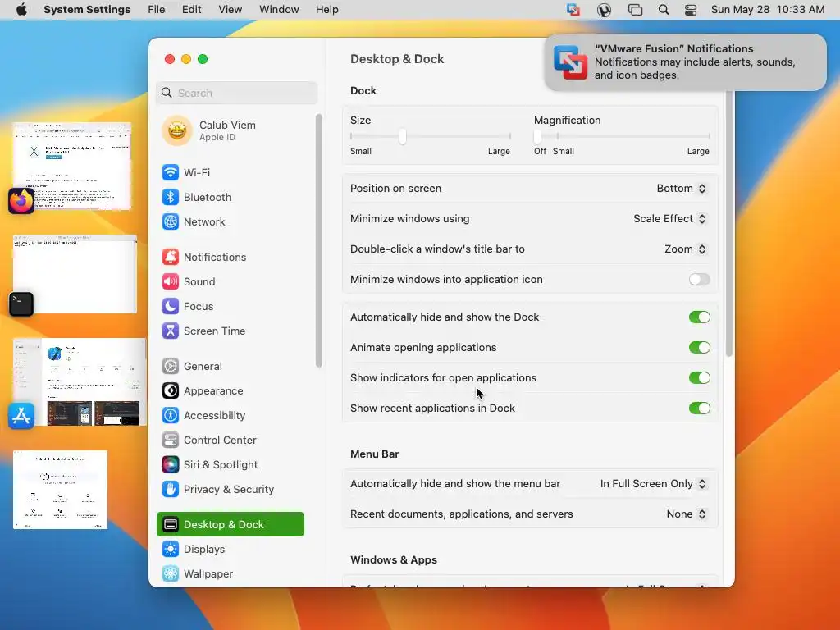Open the Position on screen dropdown
Image resolution: width=840 pixels, height=630 pixels.
682,189
